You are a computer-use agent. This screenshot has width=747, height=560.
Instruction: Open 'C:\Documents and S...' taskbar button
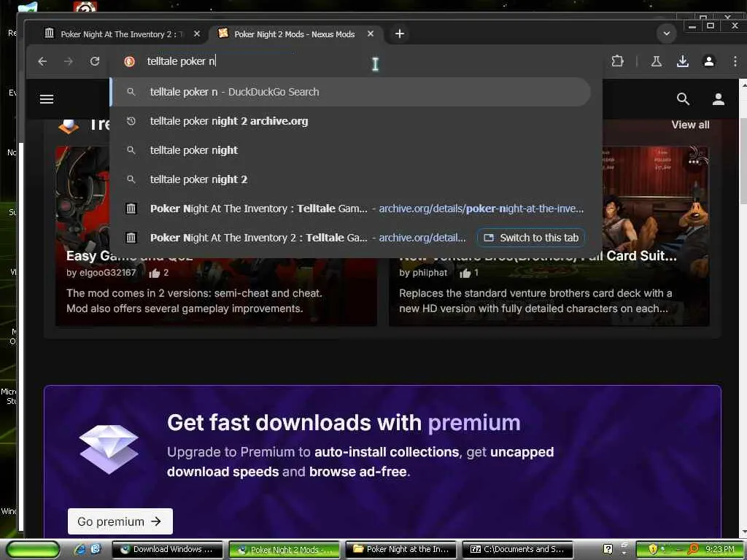point(518,550)
